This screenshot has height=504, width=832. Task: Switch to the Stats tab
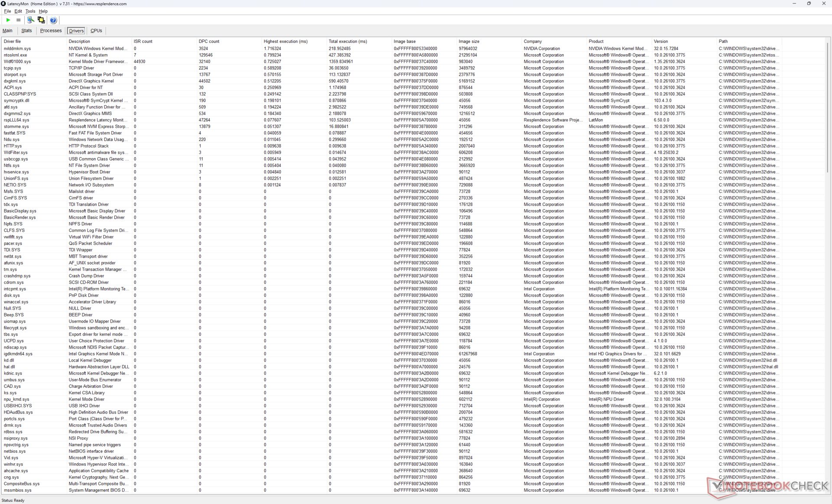tap(26, 31)
